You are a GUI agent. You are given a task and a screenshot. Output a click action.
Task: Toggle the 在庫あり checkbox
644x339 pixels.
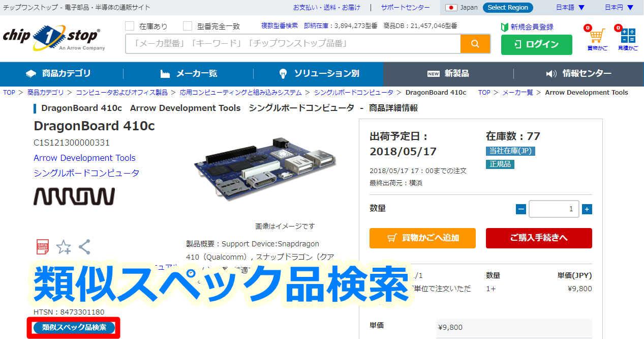[x=130, y=26]
